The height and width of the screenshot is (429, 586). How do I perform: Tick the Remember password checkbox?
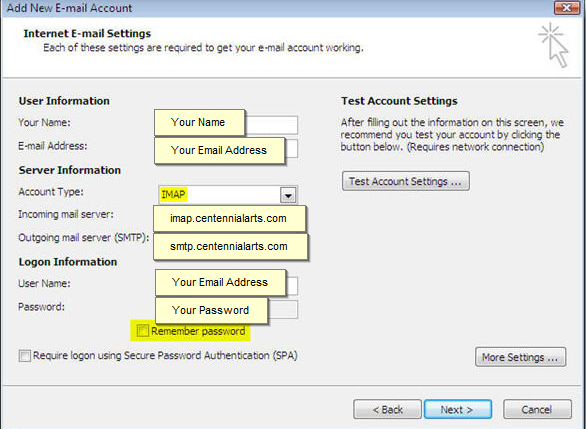[x=142, y=331]
